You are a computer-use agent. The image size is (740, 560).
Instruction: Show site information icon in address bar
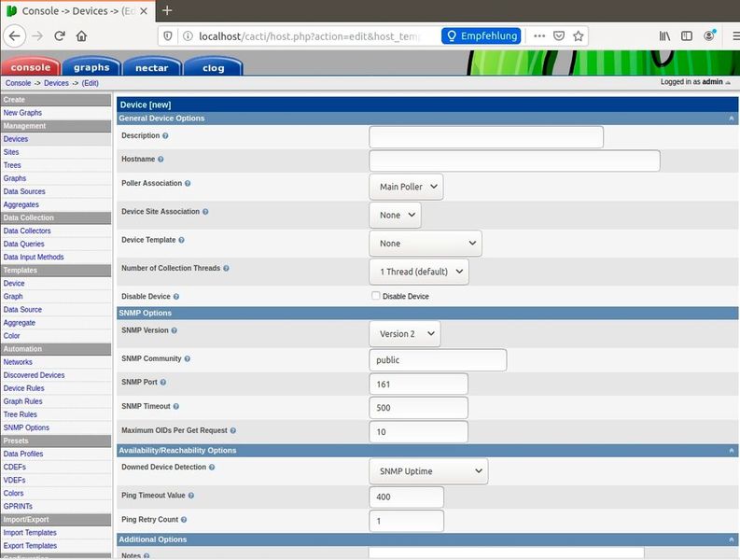188,35
